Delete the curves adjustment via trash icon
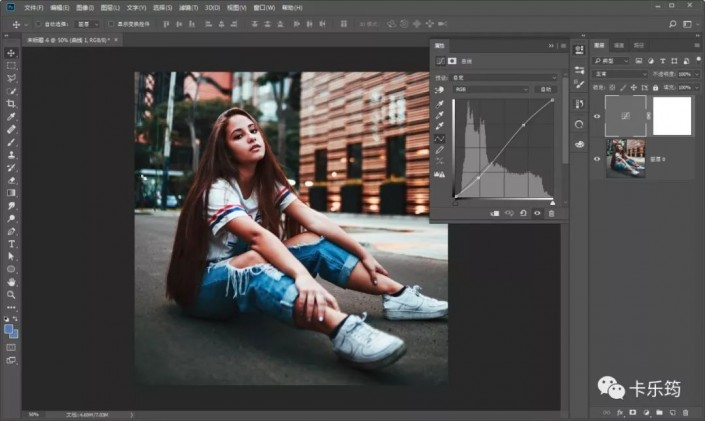The image size is (705, 421). 551,213
